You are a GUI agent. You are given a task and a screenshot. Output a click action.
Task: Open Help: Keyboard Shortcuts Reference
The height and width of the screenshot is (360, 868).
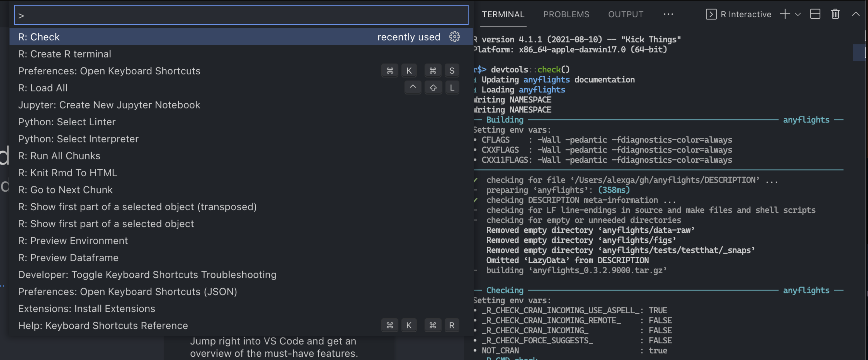[103, 325]
